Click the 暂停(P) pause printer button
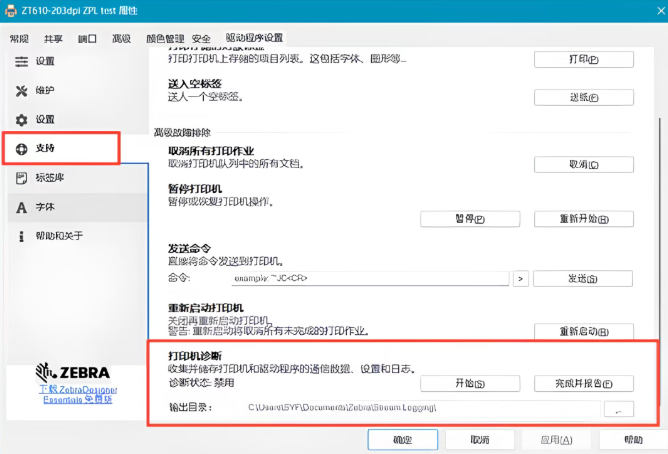 470,219
